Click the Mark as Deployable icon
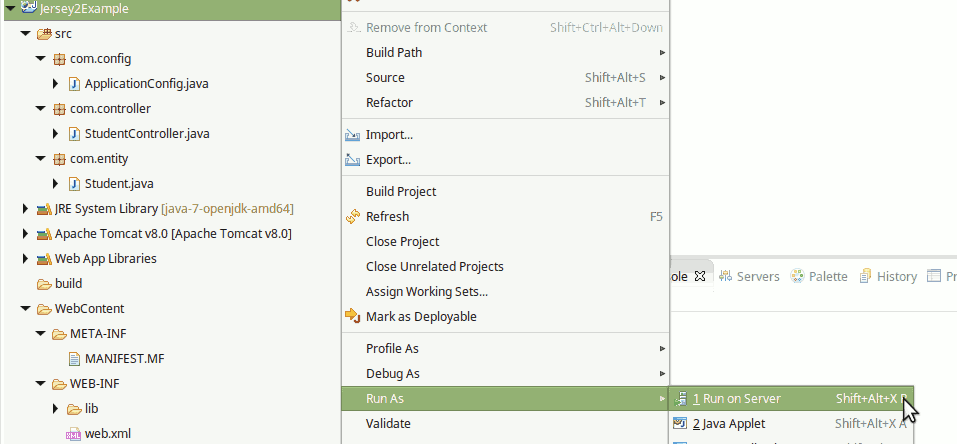The height and width of the screenshot is (444, 957). tap(352, 316)
